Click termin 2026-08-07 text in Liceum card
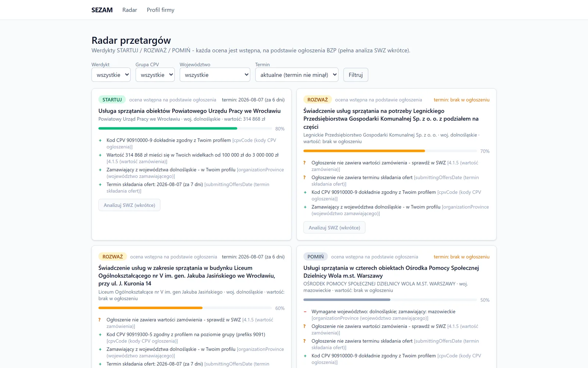This screenshot has height=368, width=588. tap(253, 256)
